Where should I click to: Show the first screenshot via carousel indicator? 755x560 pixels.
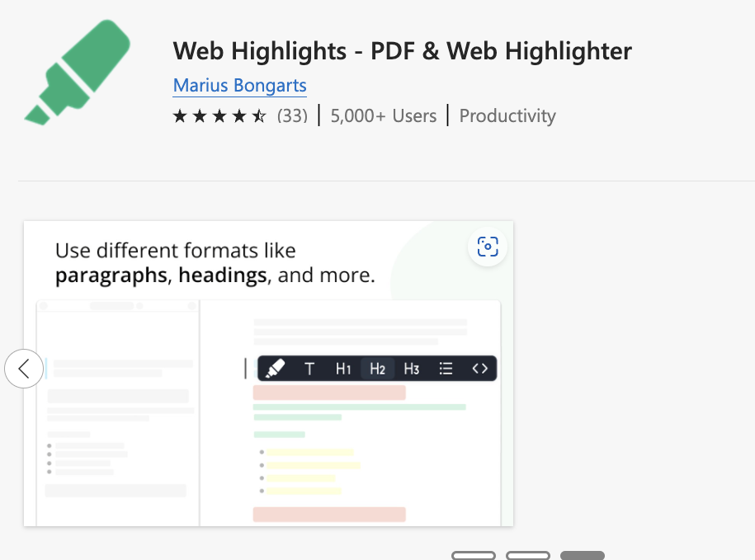pyautogui.click(x=474, y=556)
